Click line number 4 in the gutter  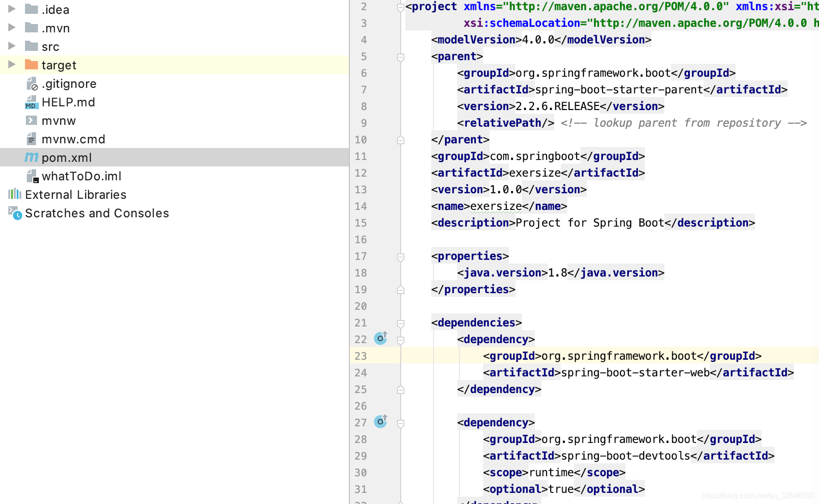click(364, 40)
